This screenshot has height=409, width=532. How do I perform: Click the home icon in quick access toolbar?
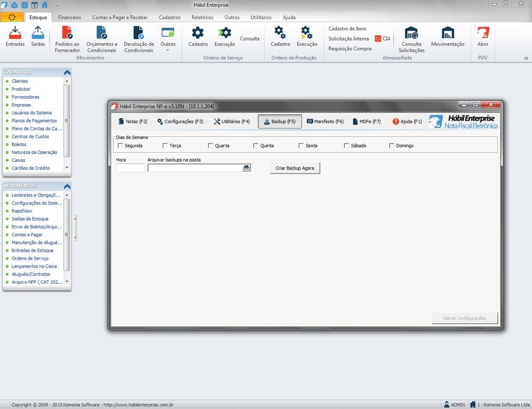coord(45,5)
